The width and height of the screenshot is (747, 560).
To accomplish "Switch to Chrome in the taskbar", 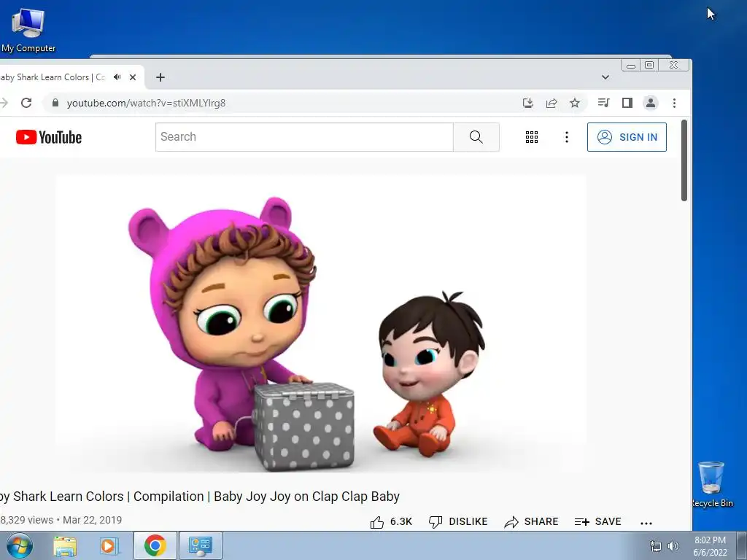I will [x=155, y=545].
